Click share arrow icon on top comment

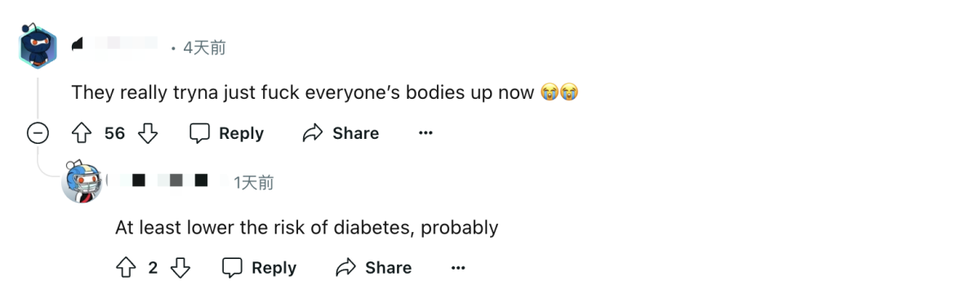point(313,133)
